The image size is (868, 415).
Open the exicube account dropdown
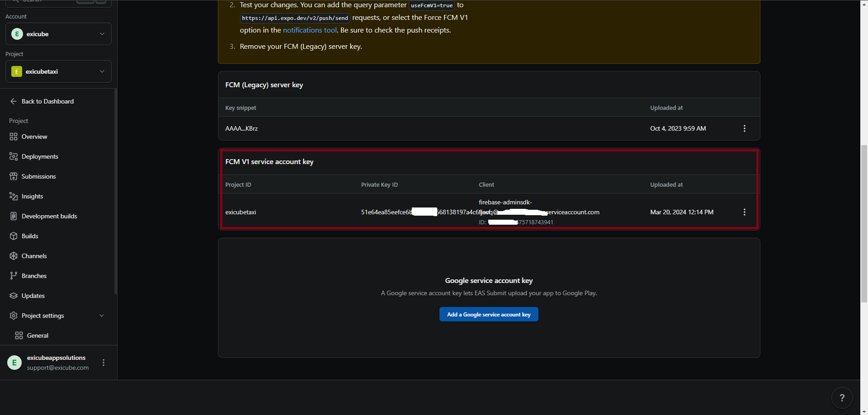(x=58, y=34)
